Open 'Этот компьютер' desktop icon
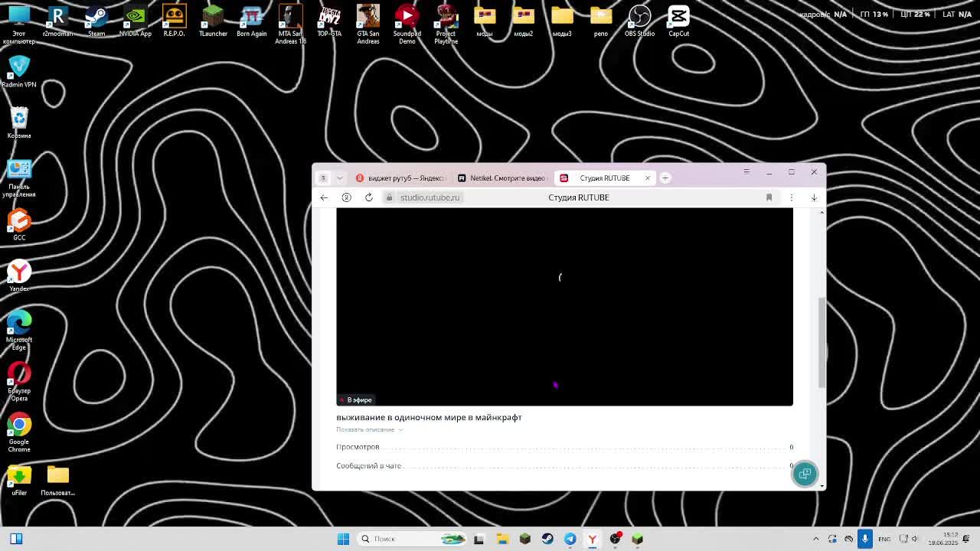Image resolution: width=980 pixels, height=551 pixels. coord(19,24)
